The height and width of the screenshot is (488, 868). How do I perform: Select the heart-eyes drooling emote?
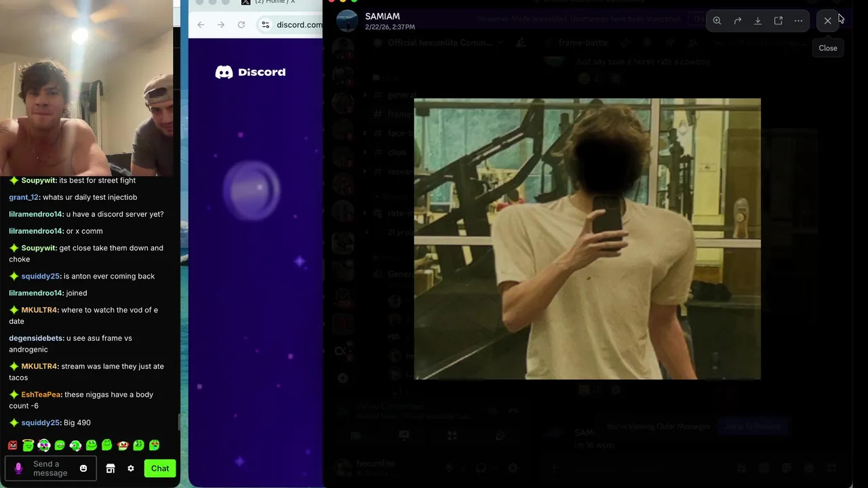155,445
